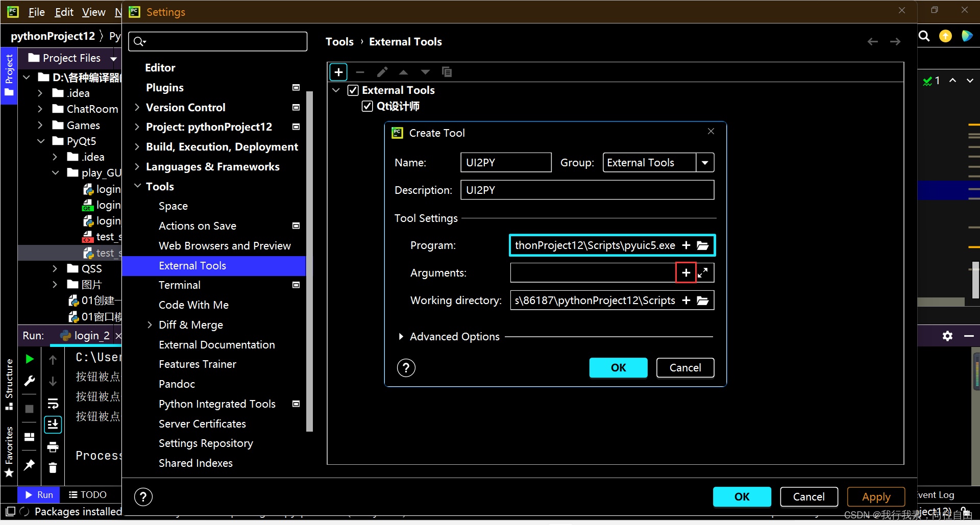Add a new external tool

click(x=338, y=72)
